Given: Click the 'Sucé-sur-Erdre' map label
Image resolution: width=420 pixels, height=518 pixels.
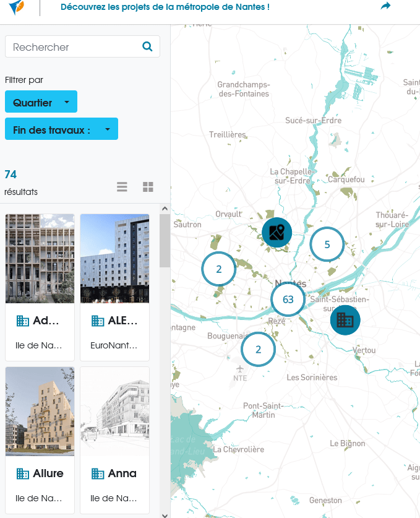Looking at the screenshot, I should click(314, 120).
